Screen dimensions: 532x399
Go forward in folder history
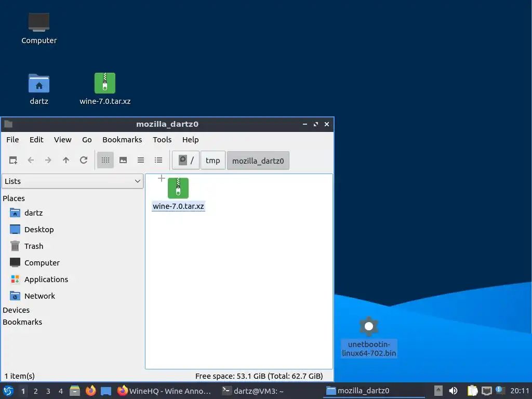pos(48,160)
